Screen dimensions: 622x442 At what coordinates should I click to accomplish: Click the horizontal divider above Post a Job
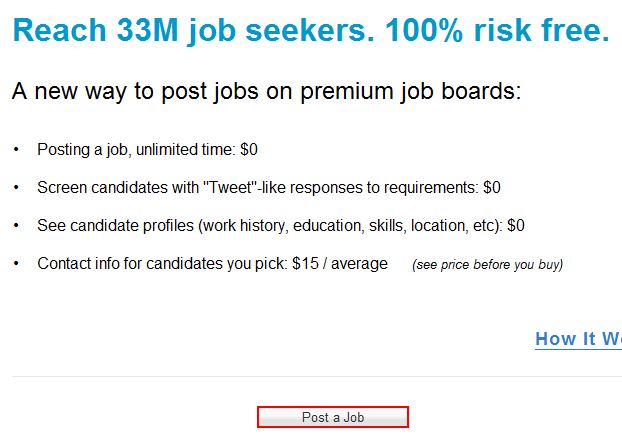click(x=316, y=377)
